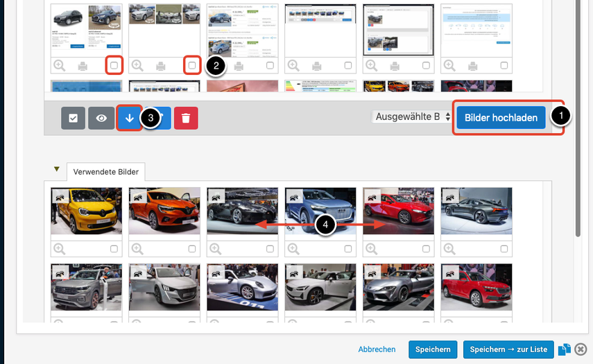The width and height of the screenshot is (593, 364).
Task: Select the silver Porsche thumbnail image
Action: (x=242, y=286)
